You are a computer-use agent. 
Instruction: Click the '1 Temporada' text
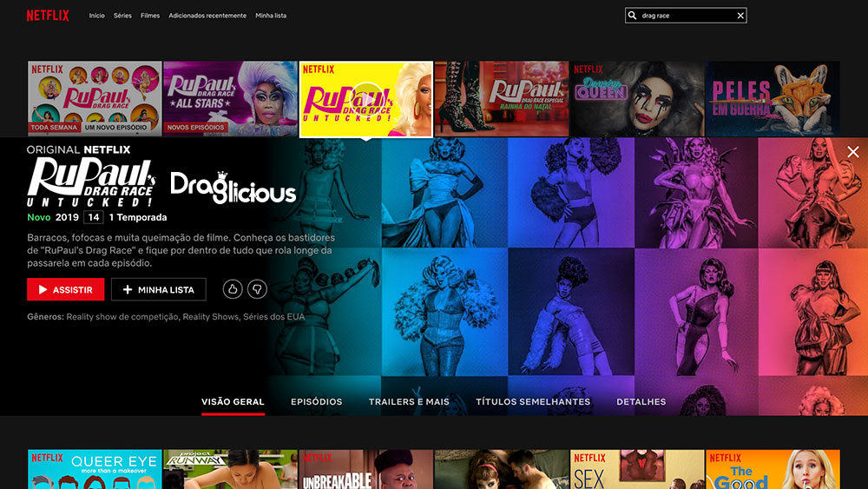(x=138, y=218)
